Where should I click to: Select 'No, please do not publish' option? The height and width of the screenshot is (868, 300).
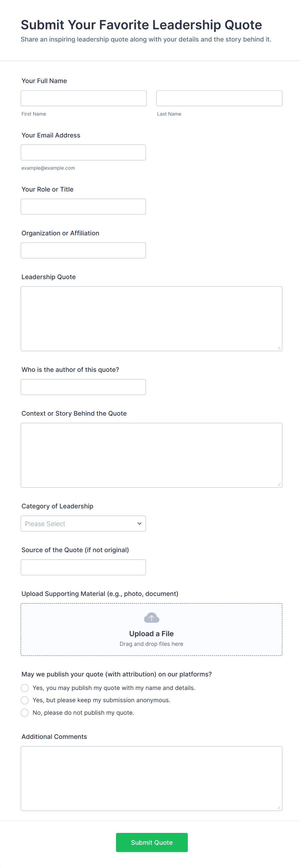click(25, 713)
